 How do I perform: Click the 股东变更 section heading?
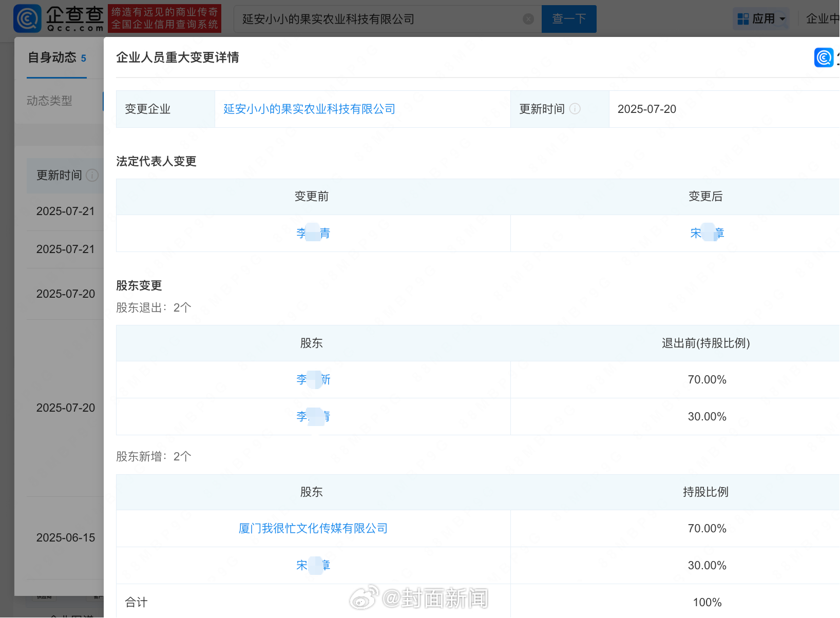(139, 285)
